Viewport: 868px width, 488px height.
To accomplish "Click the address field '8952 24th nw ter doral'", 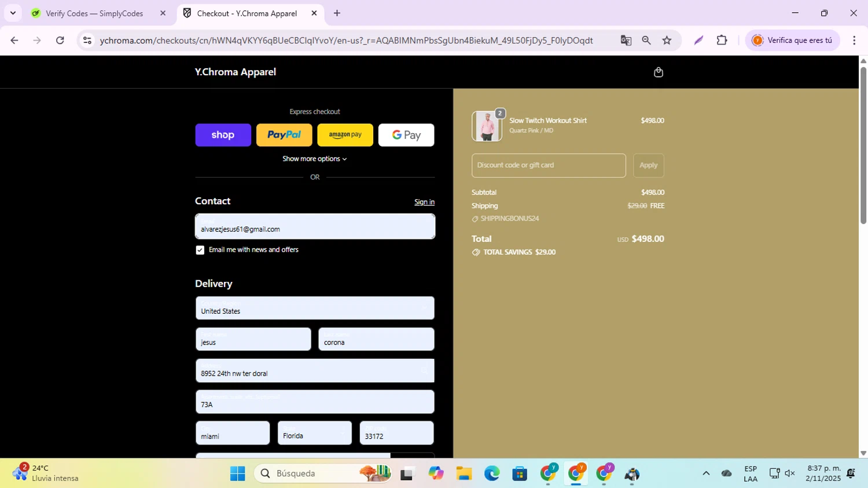I will [315, 370].
